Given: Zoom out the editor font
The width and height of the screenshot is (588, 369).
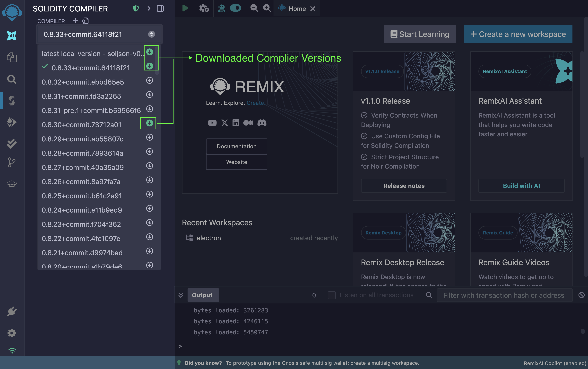Looking at the screenshot, I should coord(254,8).
